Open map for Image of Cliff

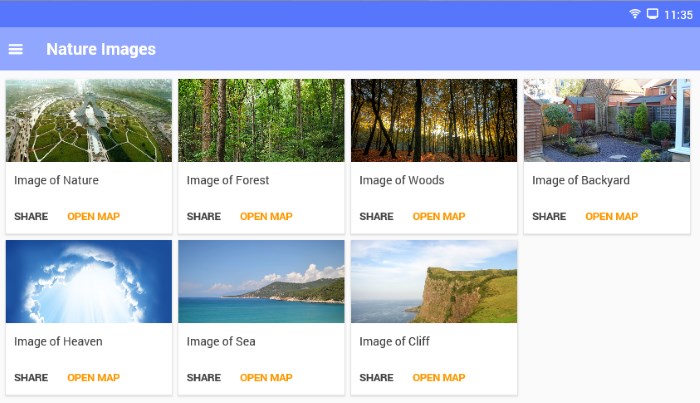[439, 378]
